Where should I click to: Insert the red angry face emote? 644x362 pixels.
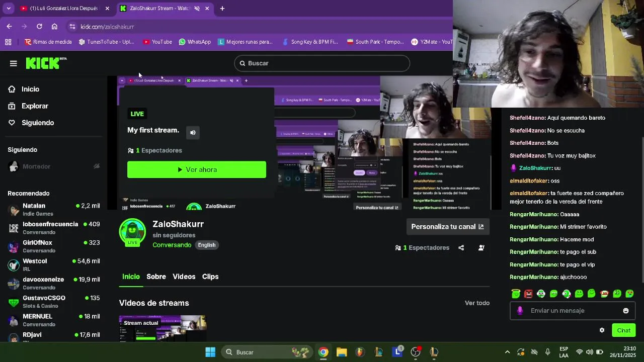pos(528,294)
